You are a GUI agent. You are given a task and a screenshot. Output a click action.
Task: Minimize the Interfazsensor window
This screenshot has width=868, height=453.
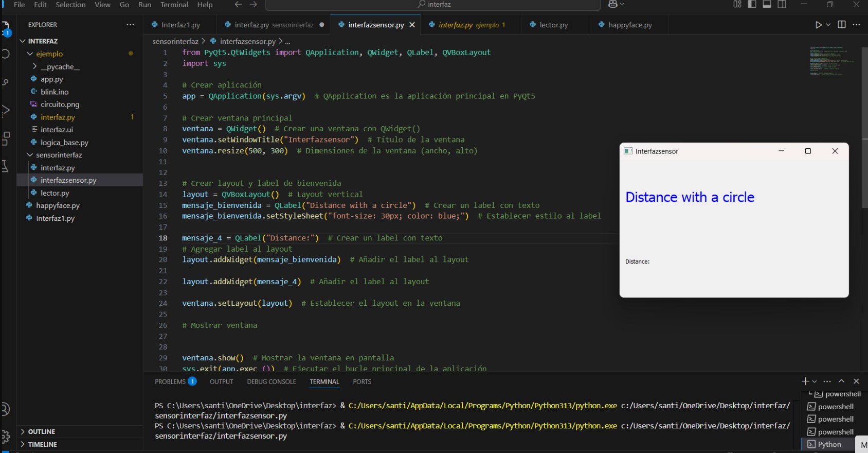pyautogui.click(x=782, y=151)
